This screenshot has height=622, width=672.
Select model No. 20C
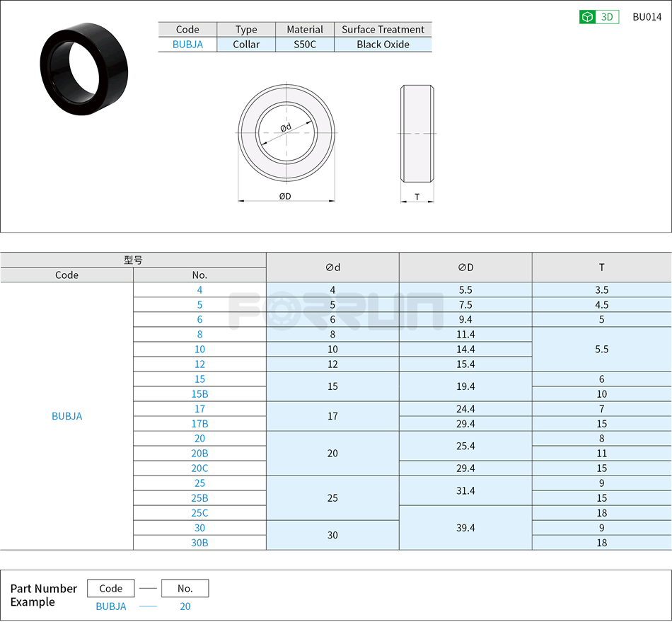click(199, 468)
